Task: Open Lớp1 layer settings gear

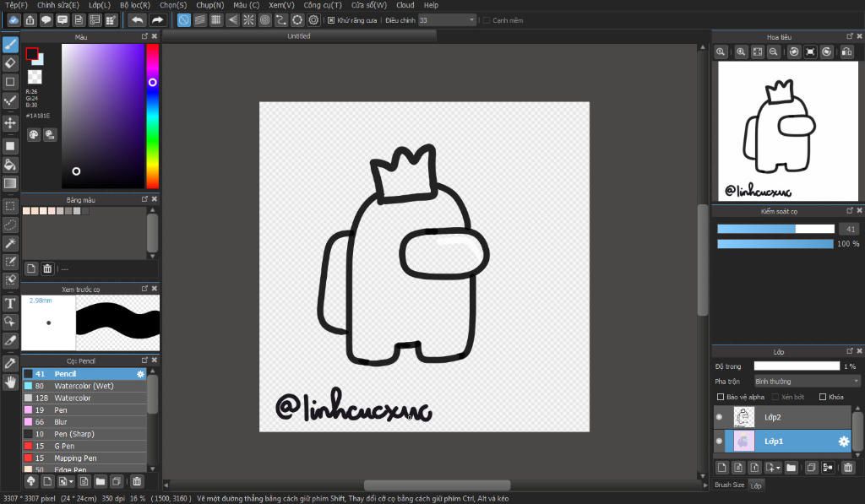Action: click(x=844, y=442)
